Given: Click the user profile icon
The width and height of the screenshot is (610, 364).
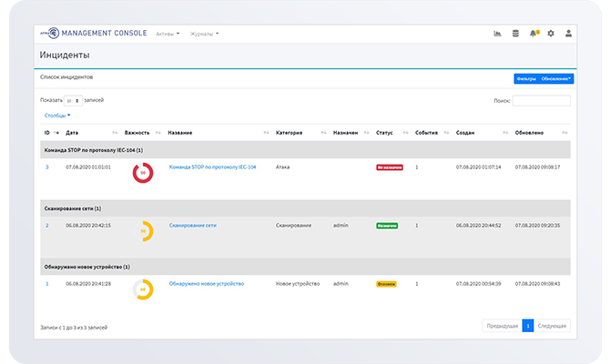Looking at the screenshot, I should [x=568, y=34].
